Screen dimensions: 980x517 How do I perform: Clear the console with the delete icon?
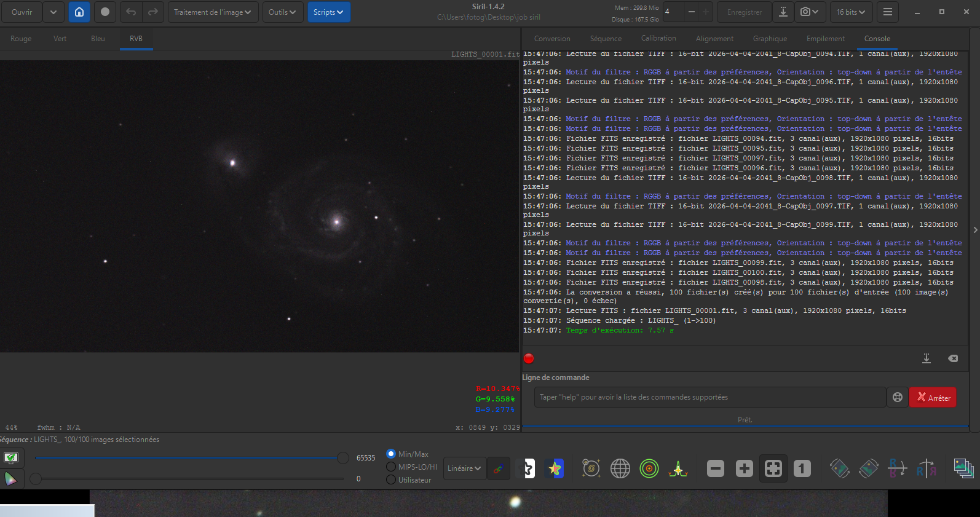coord(952,358)
